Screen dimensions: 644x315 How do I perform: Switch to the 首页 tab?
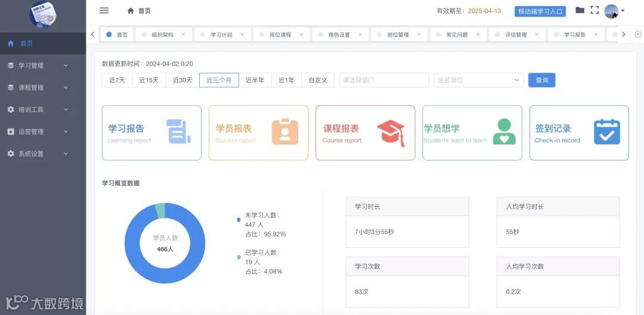[x=117, y=35]
